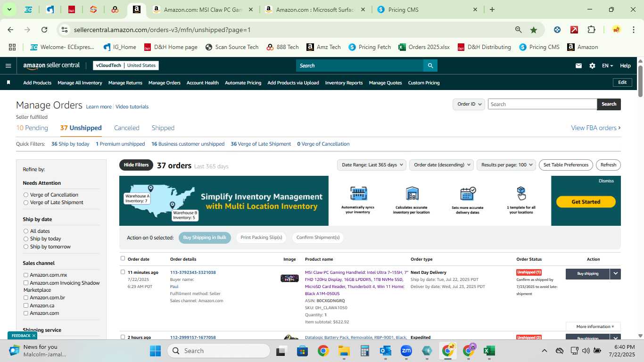Click the Set Table Preferences button
This screenshot has height=362, width=644.
pos(566,165)
